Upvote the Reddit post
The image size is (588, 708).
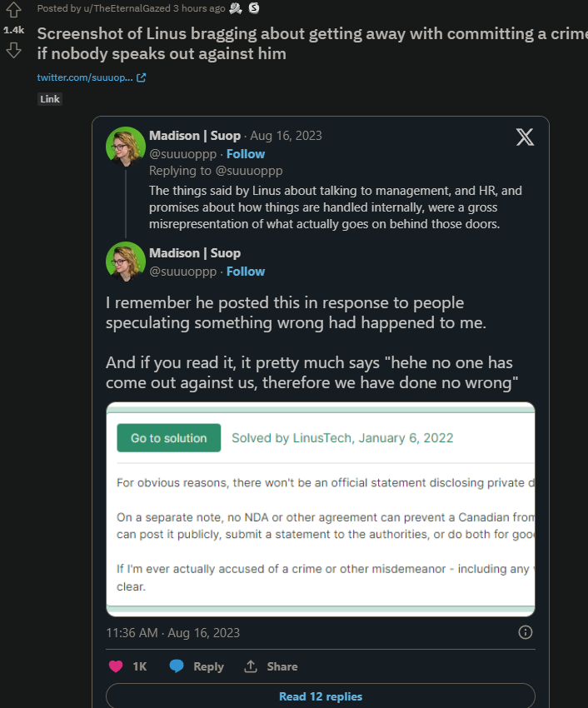(13, 10)
